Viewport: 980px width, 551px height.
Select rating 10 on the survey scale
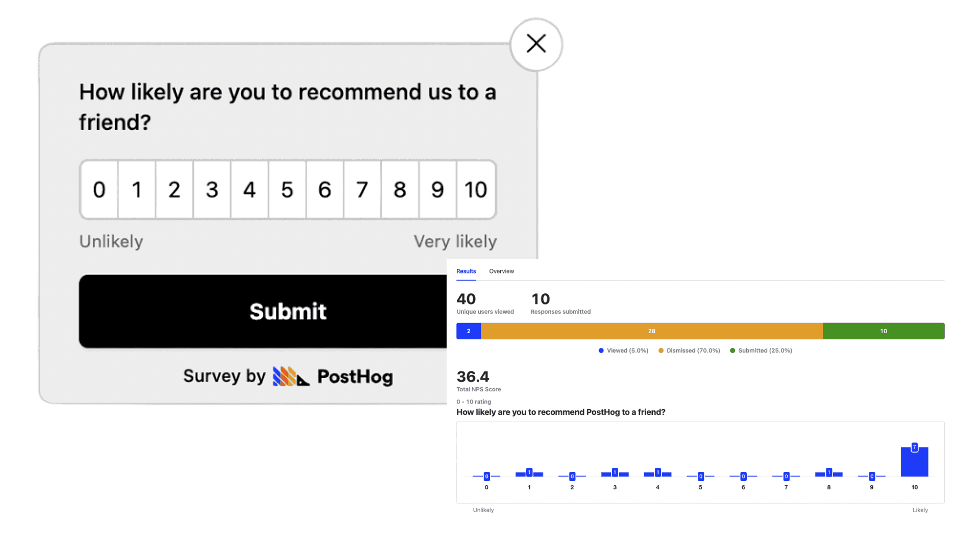[x=476, y=190]
